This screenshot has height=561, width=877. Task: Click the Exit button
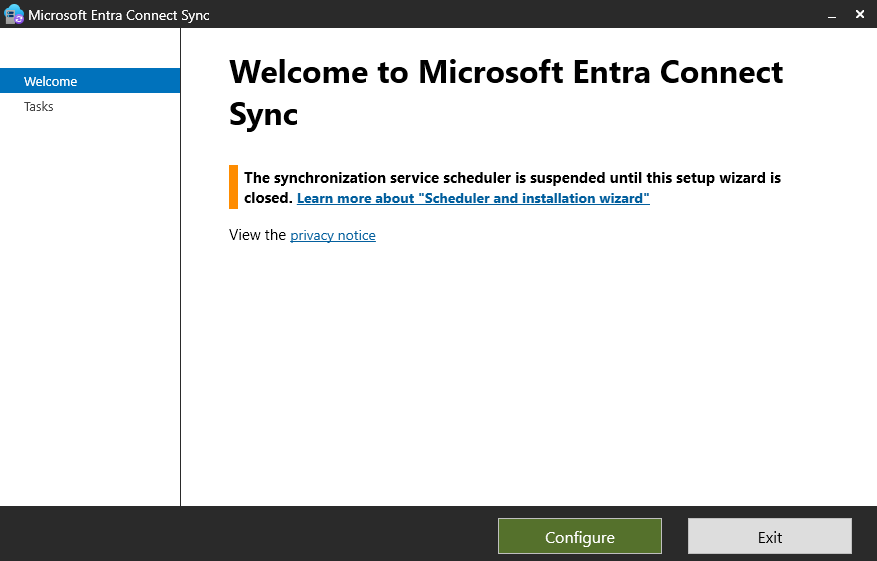coord(770,536)
